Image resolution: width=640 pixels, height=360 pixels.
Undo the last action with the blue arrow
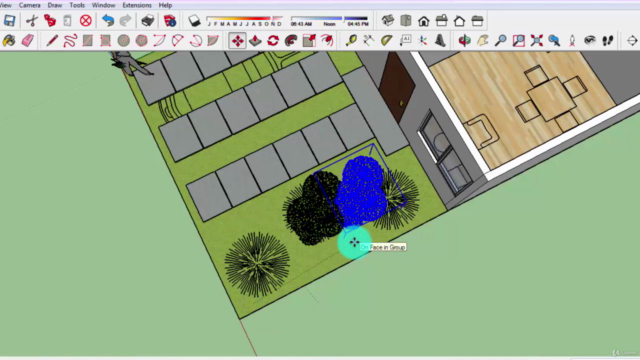point(108,20)
